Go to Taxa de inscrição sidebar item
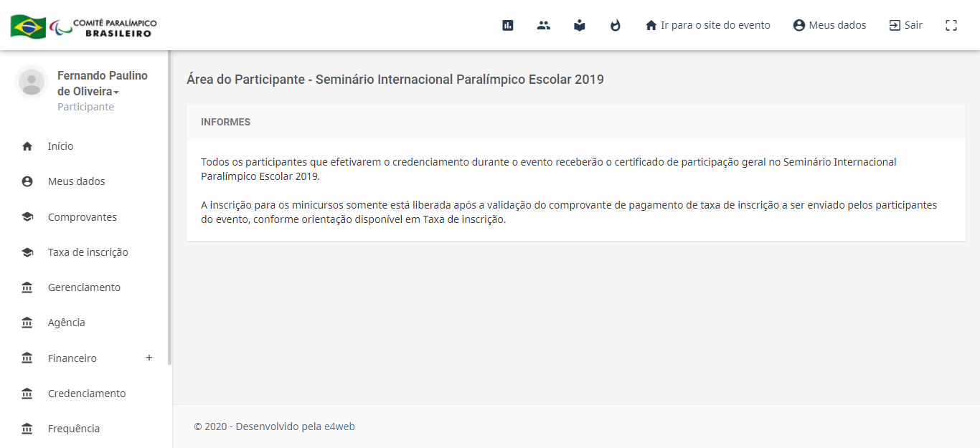980x448 pixels. tap(88, 252)
